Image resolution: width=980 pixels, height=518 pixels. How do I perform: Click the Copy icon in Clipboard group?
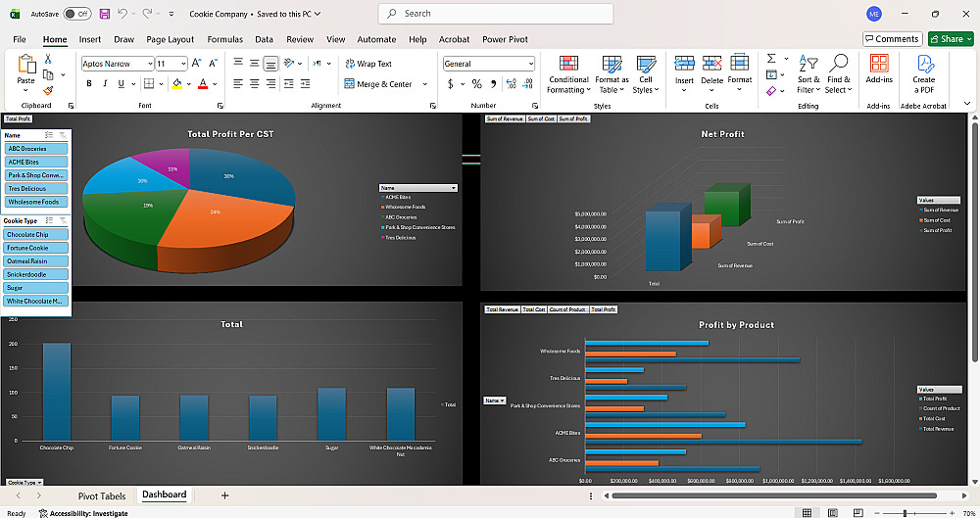pyautogui.click(x=48, y=75)
